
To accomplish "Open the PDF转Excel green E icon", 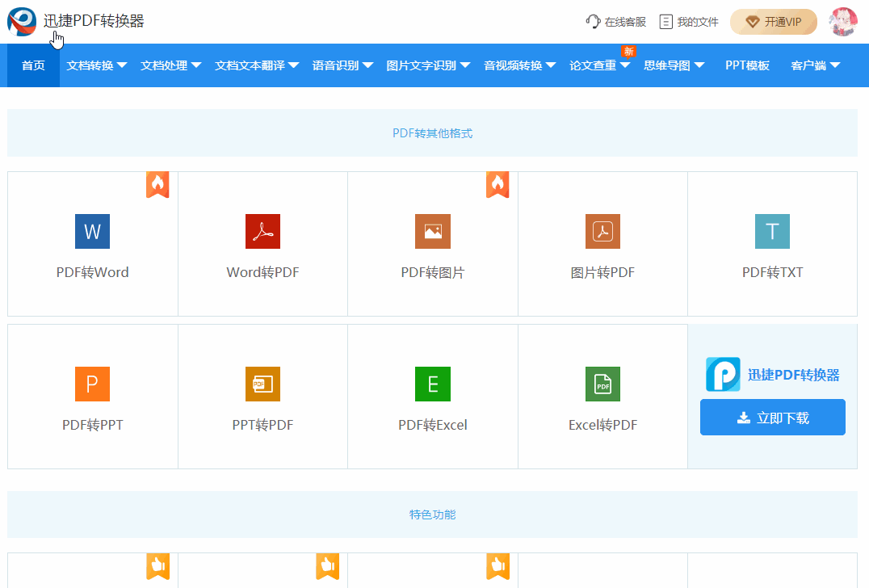I will 433,384.
